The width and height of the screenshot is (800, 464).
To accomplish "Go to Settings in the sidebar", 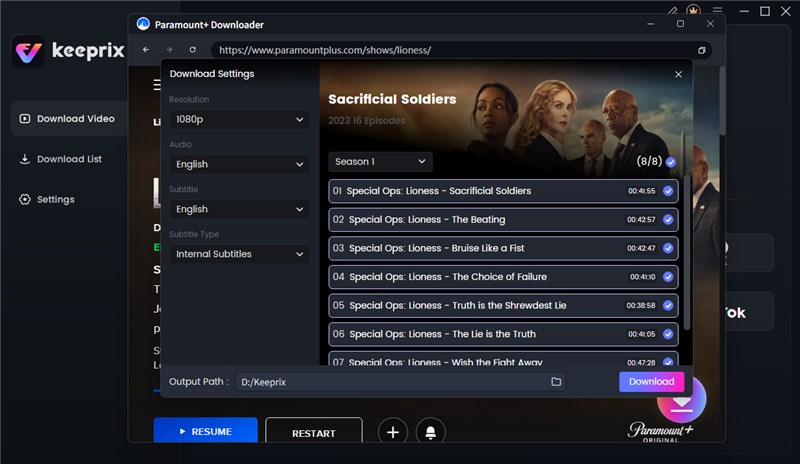I will (x=55, y=199).
